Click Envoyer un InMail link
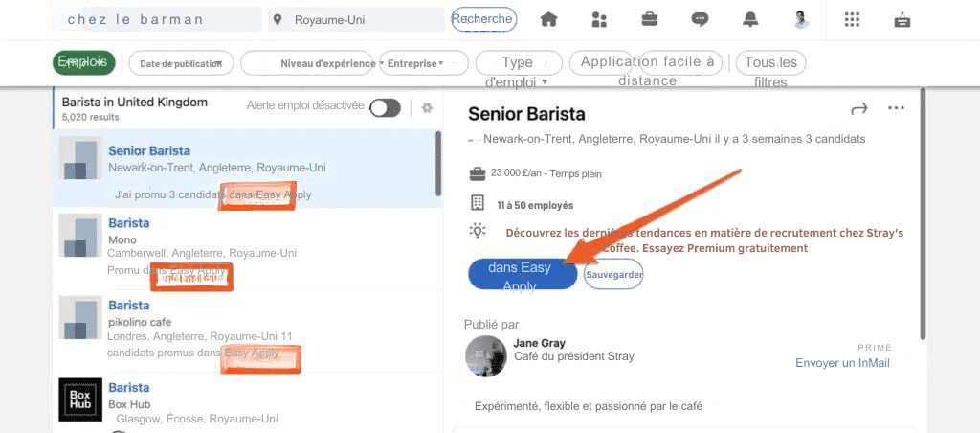This screenshot has height=433, width=980. tap(842, 363)
